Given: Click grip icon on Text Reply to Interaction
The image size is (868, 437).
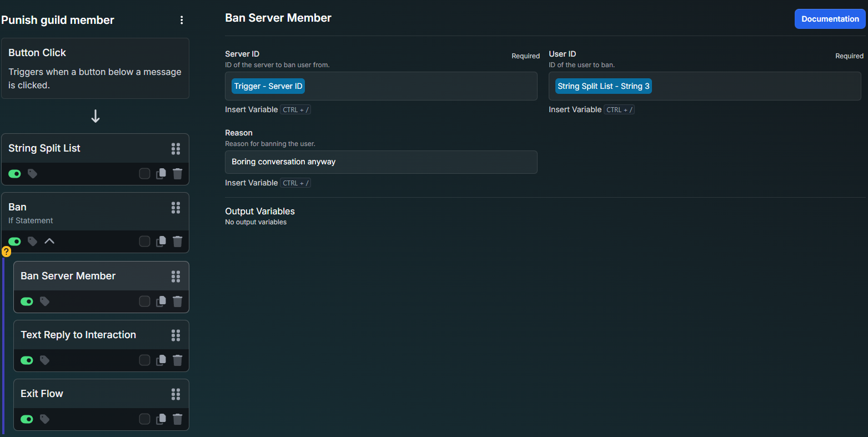Looking at the screenshot, I should tap(176, 335).
